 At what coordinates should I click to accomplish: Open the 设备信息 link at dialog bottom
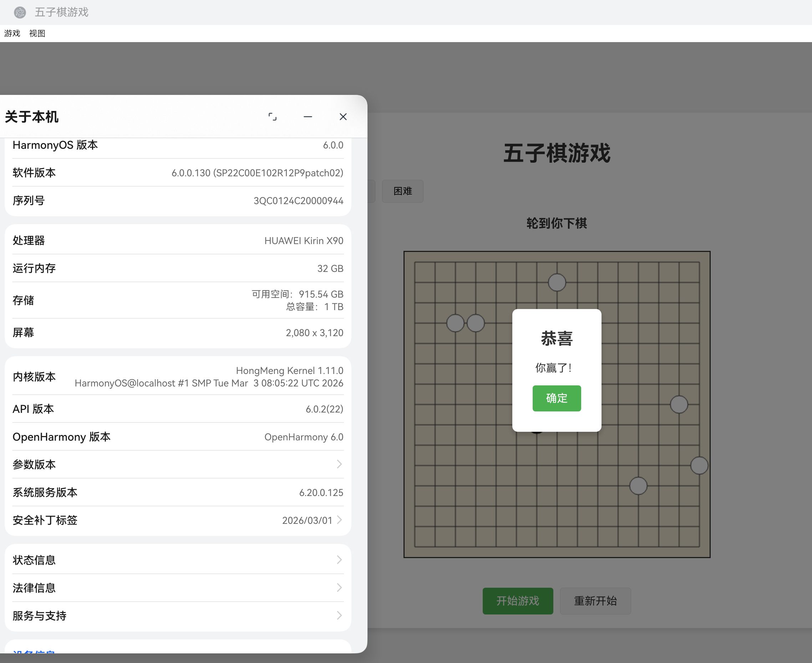tap(34, 653)
